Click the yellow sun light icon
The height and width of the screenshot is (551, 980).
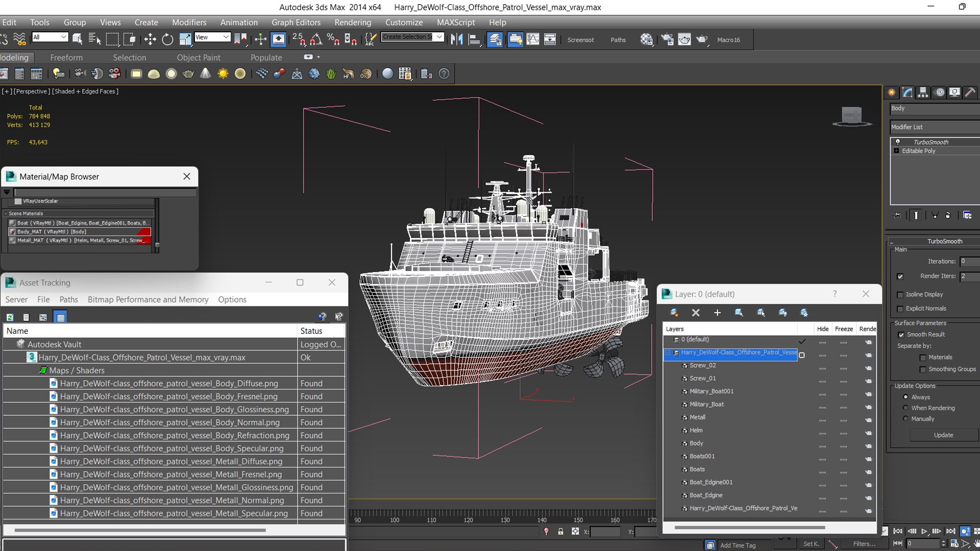tap(223, 73)
